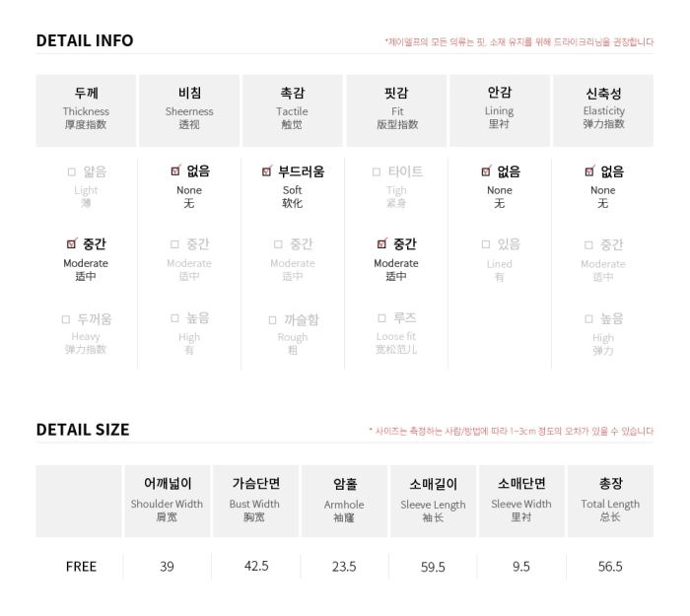
Task: Check the High elasticity checkbox
Action: (588, 319)
